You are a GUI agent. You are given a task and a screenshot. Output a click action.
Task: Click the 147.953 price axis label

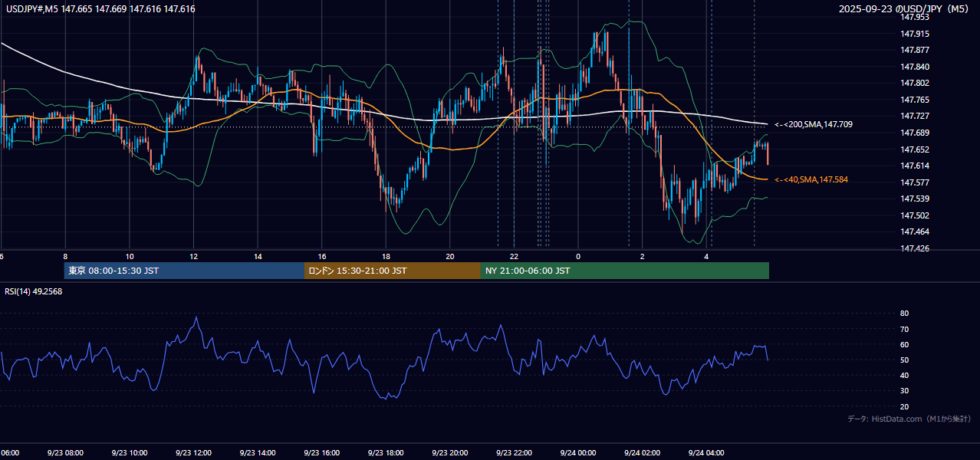(x=916, y=17)
